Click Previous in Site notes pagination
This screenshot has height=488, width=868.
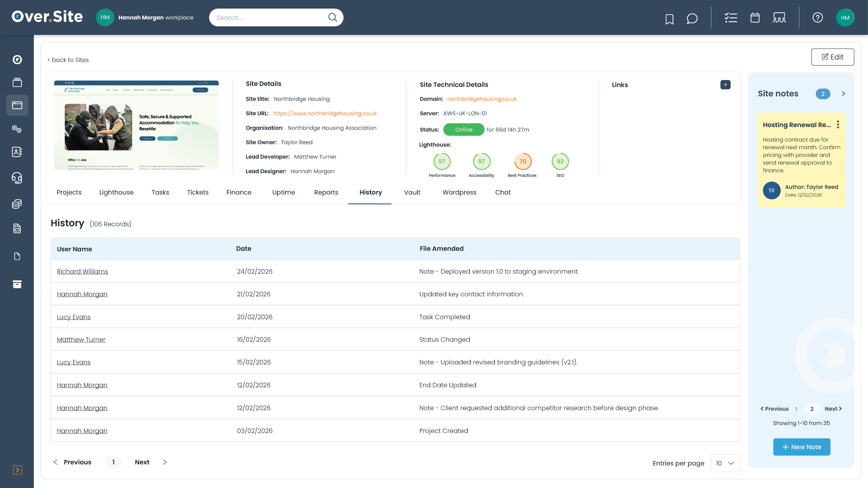pyautogui.click(x=774, y=409)
